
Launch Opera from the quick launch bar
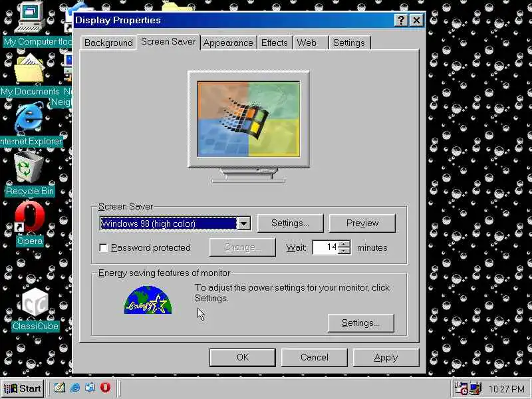pos(105,388)
